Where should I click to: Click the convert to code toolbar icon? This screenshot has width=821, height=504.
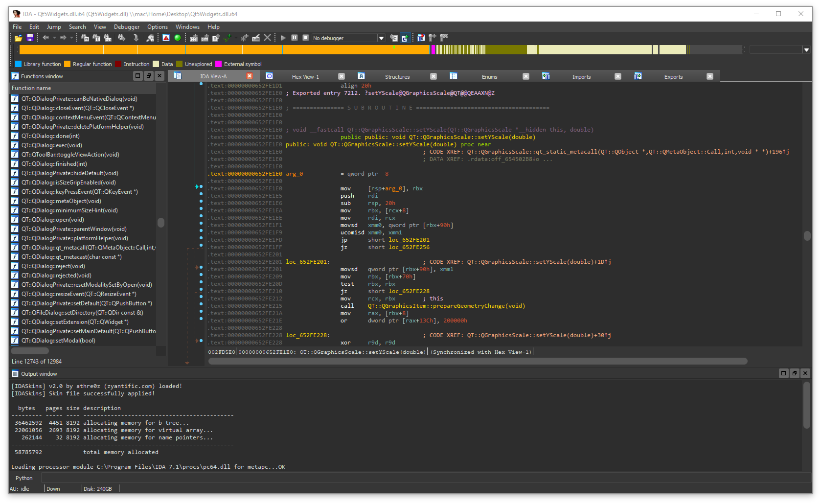point(194,38)
